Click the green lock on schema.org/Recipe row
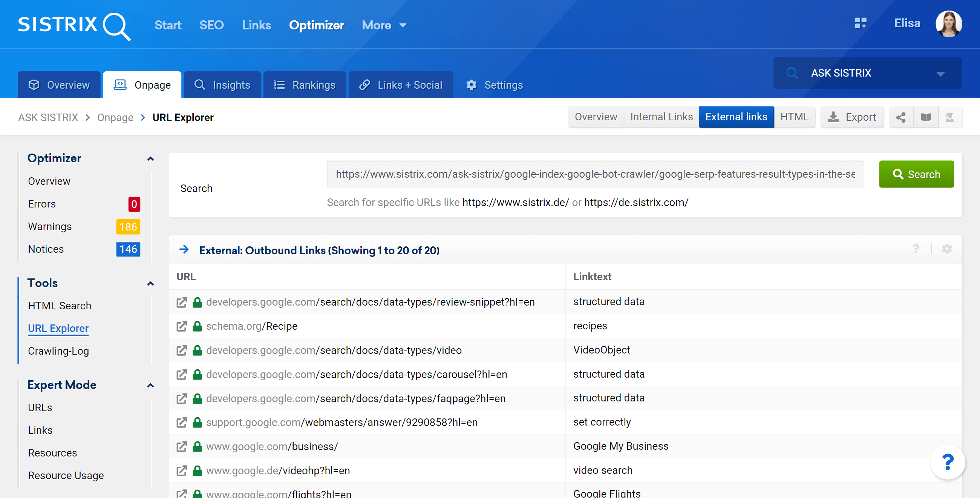The height and width of the screenshot is (498, 980). 197,326
